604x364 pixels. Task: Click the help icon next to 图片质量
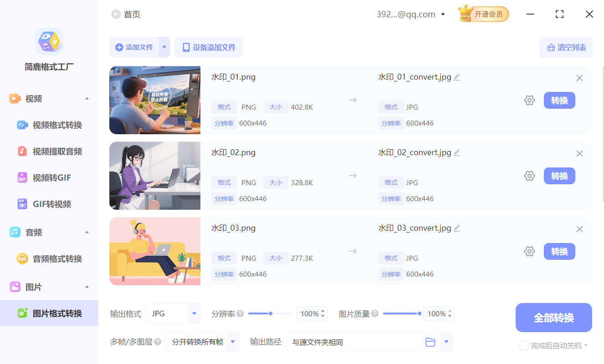[x=375, y=313]
